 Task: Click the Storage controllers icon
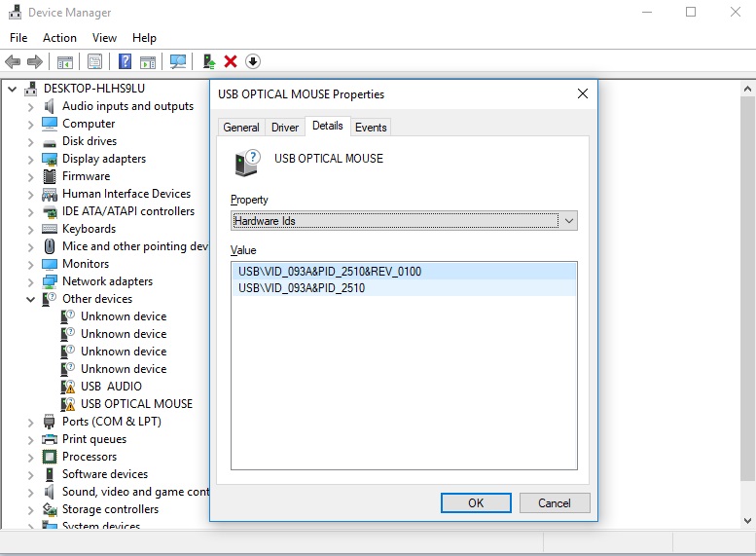click(x=50, y=509)
